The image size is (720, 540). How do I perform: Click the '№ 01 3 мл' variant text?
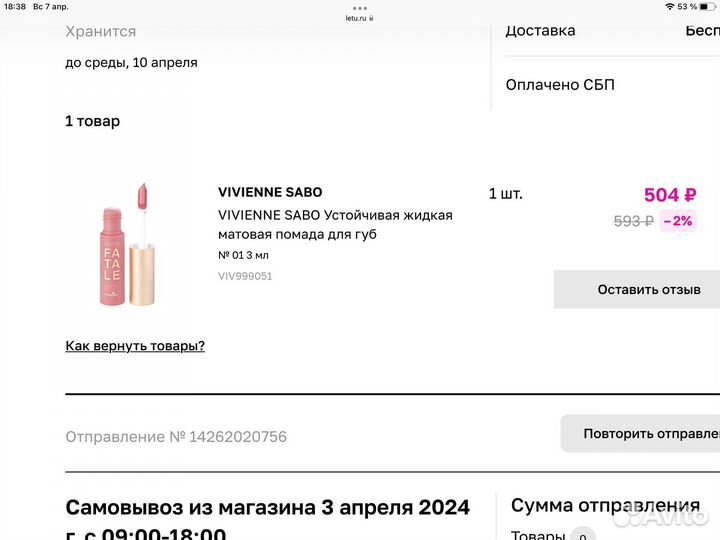(243, 255)
